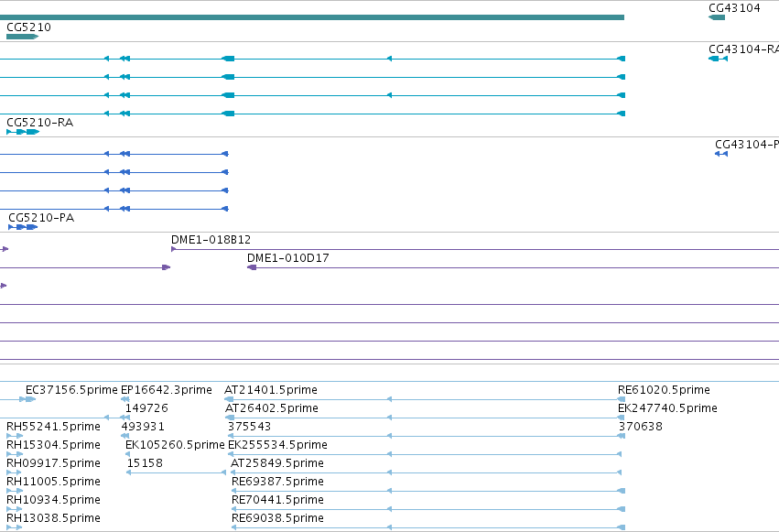Click the CG43104-P protein glyph
The image size is (779, 532).
pos(721,154)
